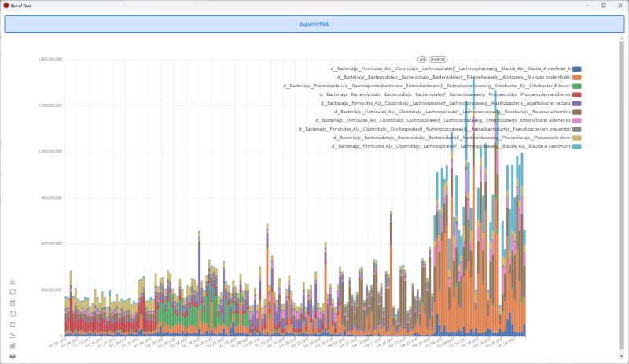Toggle Citrobacter_B koseri legend series
Screen dimensions: 629x364
pyautogui.click(x=432, y=86)
